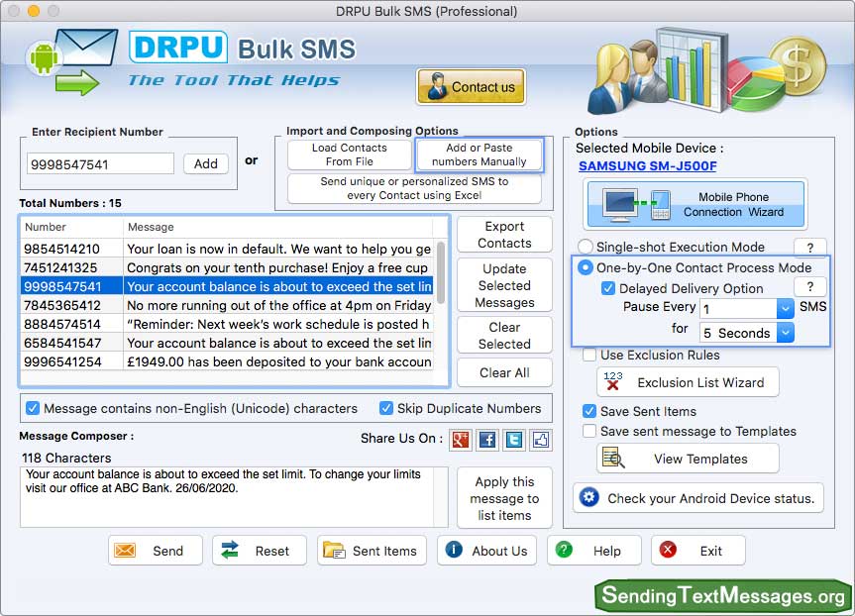Open the 5 Seconds delay dropdown
Image resolution: width=855 pixels, height=616 pixels.
[x=786, y=332]
